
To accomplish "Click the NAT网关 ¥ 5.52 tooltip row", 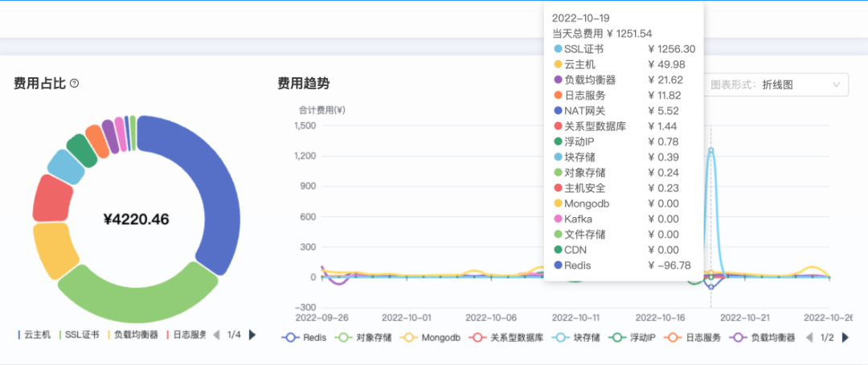I will pos(624,111).
